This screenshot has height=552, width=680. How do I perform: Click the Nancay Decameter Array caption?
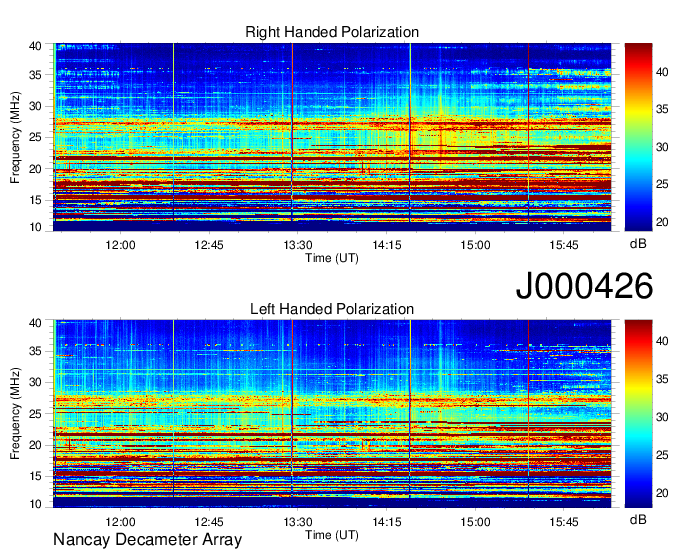point(147,540)
